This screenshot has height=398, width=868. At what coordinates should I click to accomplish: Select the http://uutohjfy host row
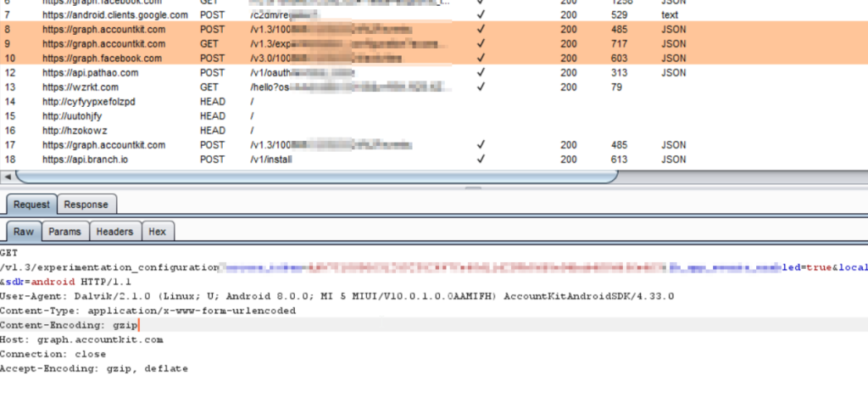[72, 116]
